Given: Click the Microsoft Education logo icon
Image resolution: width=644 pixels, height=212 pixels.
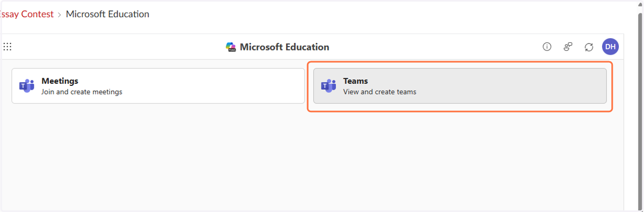Looking at the screenshot, I should (x=231, y=47).
